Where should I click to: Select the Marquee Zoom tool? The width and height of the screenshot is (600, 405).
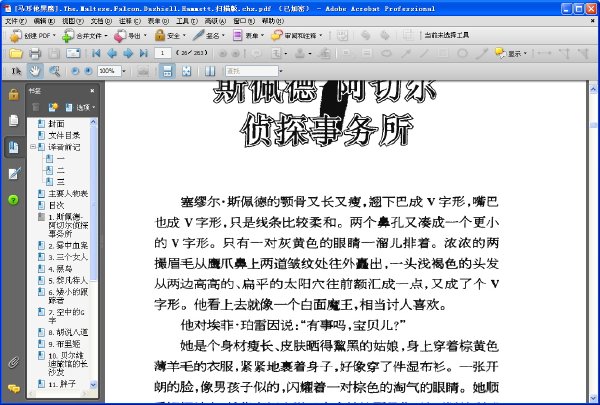point(54,71)
